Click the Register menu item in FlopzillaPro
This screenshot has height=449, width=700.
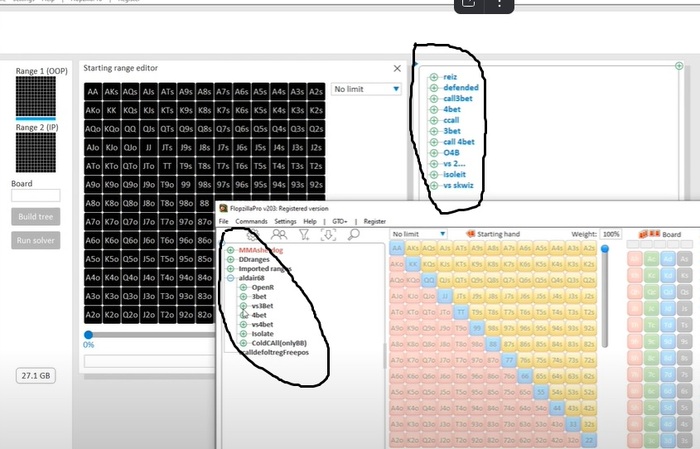(x=375, y=221)
